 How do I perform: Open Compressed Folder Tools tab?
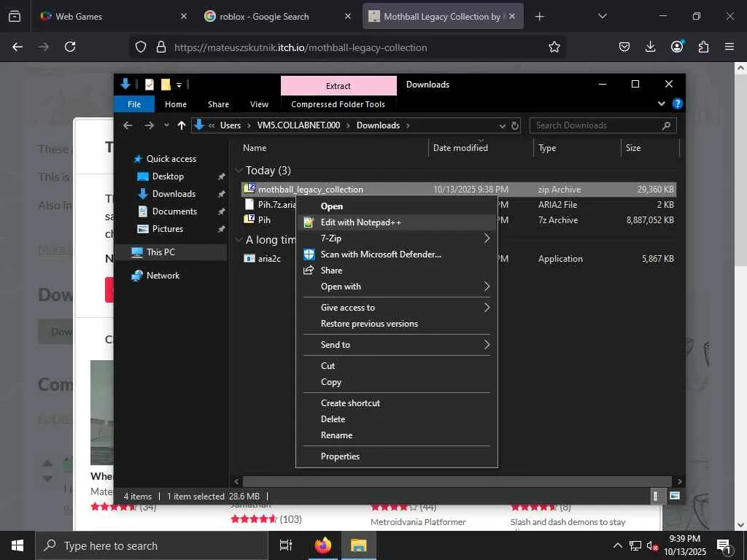[338, 104]
